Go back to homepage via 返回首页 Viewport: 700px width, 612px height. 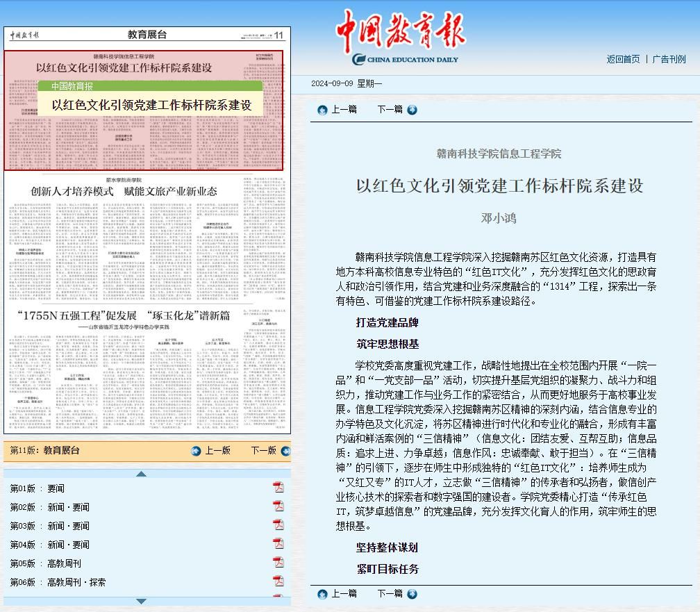click(x=623, y=59)
